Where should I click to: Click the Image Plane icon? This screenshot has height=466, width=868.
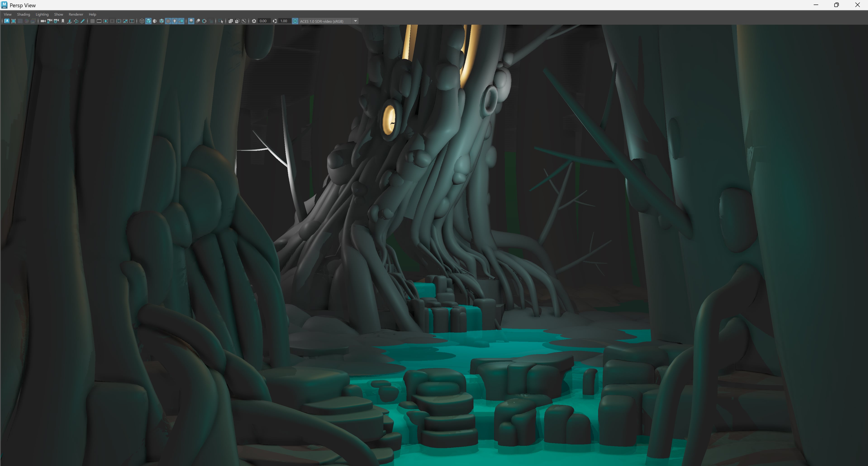[x=69, y=21]
